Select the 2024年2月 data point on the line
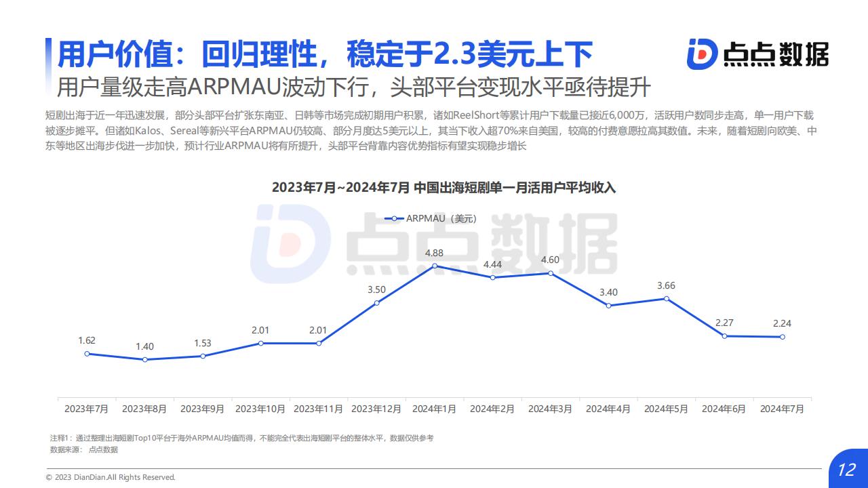 coord(492,277)
